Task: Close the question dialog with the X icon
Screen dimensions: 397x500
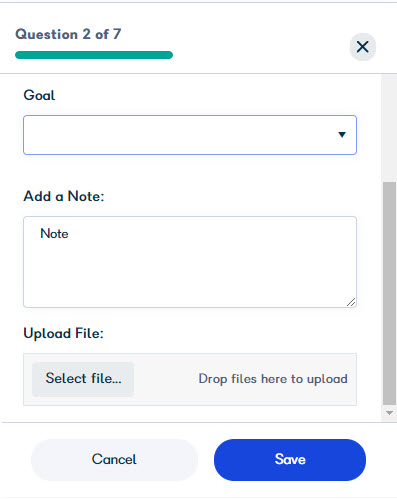Action: pos(363,47)
